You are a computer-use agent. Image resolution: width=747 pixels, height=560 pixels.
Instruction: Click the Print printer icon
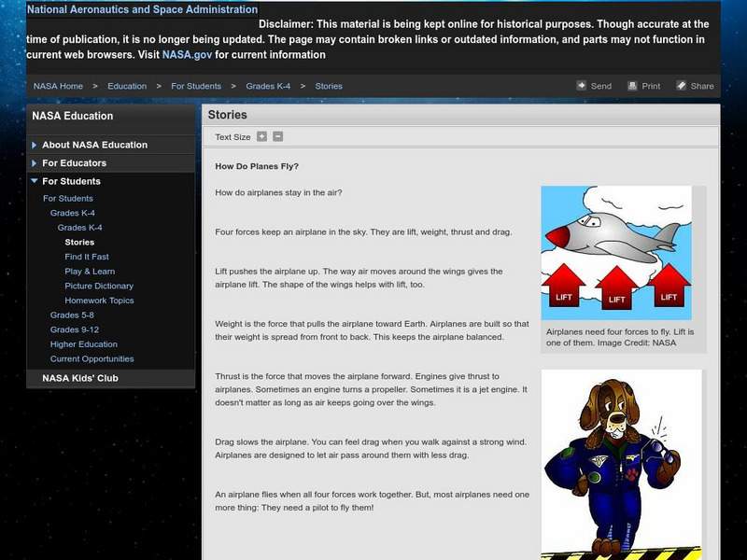click(x=632, y=86)
